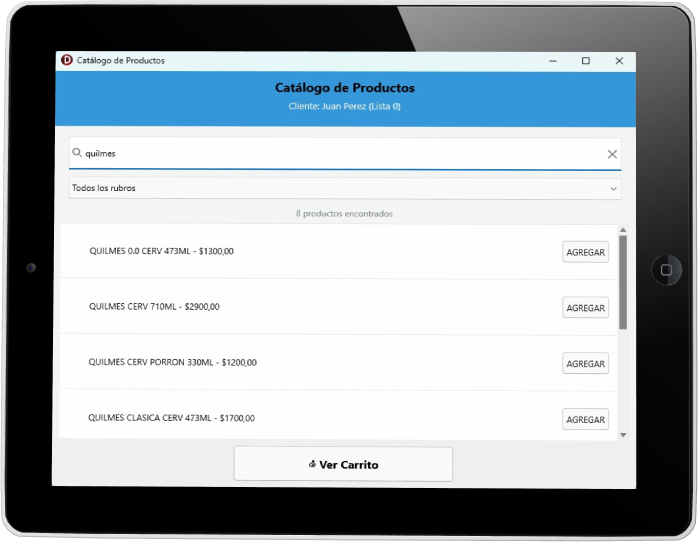Add QUILMES CLASICA CERV 473ML to cart
Screen dimensions: 698x542
click(x=585, y=419)
